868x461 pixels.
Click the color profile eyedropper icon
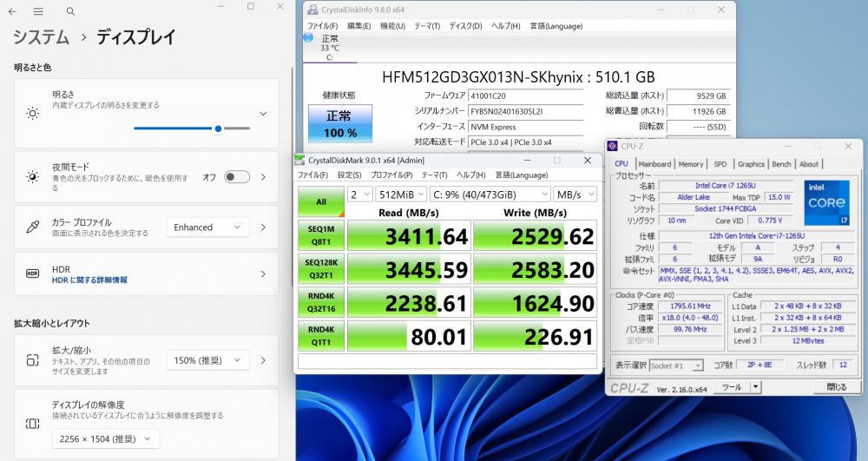pyautogui.click(x=33, y=227)
